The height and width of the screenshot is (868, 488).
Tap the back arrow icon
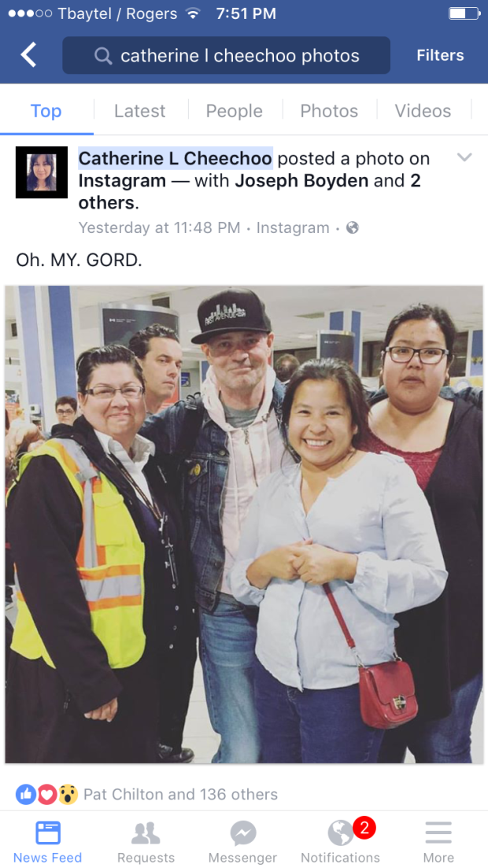point(28,55)
